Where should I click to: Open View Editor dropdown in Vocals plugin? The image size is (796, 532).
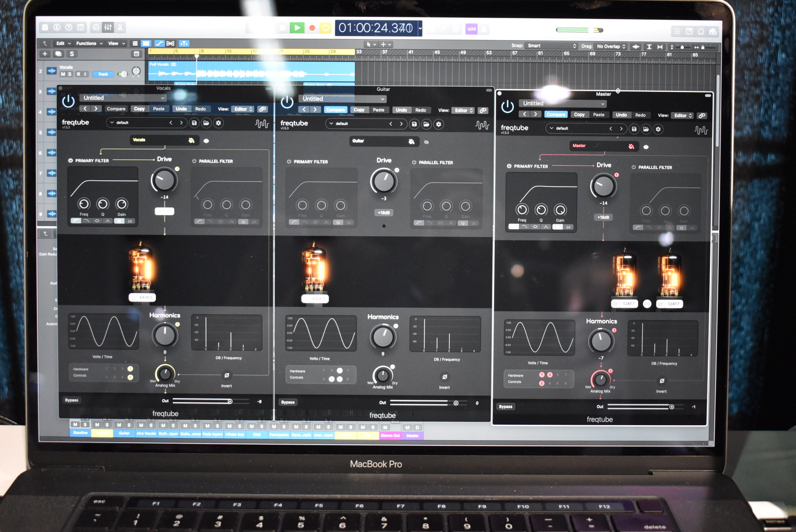[x=243, y=109]
